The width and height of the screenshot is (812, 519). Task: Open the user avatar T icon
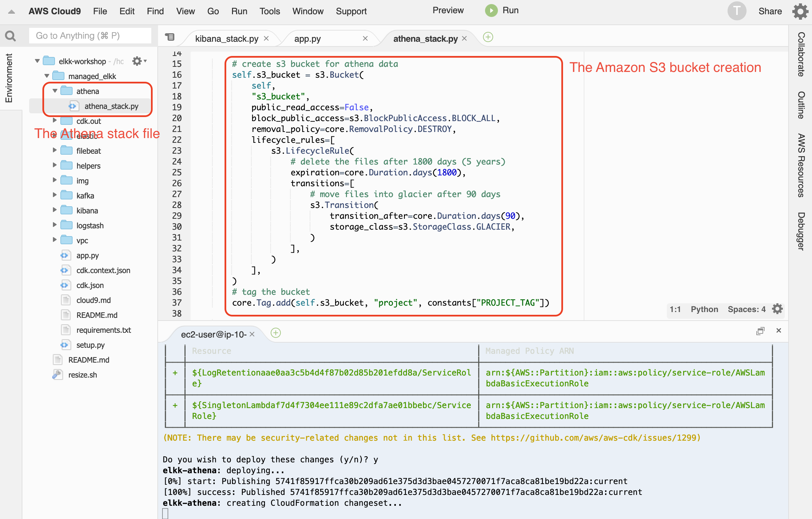click(737, 11)
